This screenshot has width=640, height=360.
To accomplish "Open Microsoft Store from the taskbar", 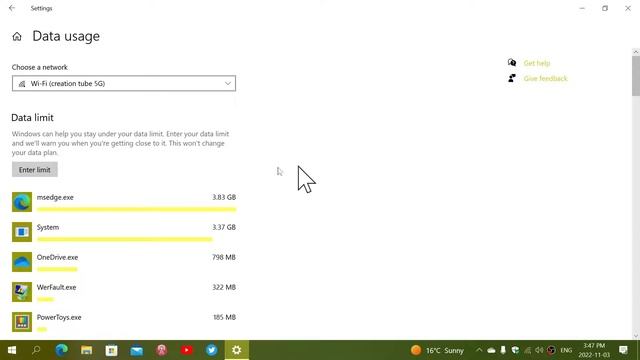I will tap(111, 350).
